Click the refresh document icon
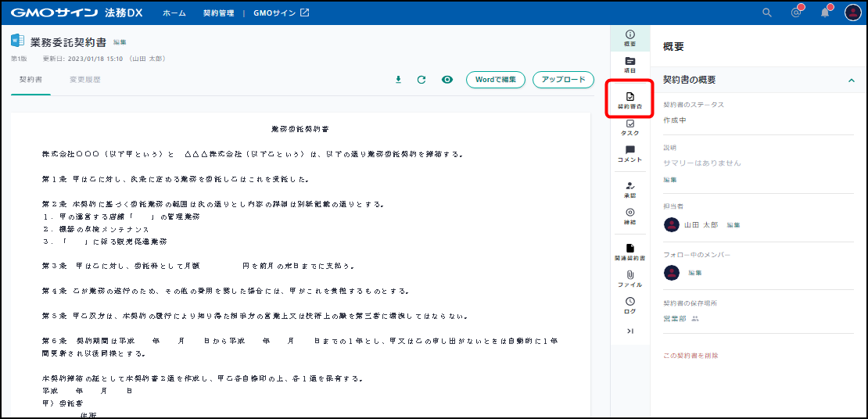This screenshot has width=868, height=419. click(x=421, y=80)
